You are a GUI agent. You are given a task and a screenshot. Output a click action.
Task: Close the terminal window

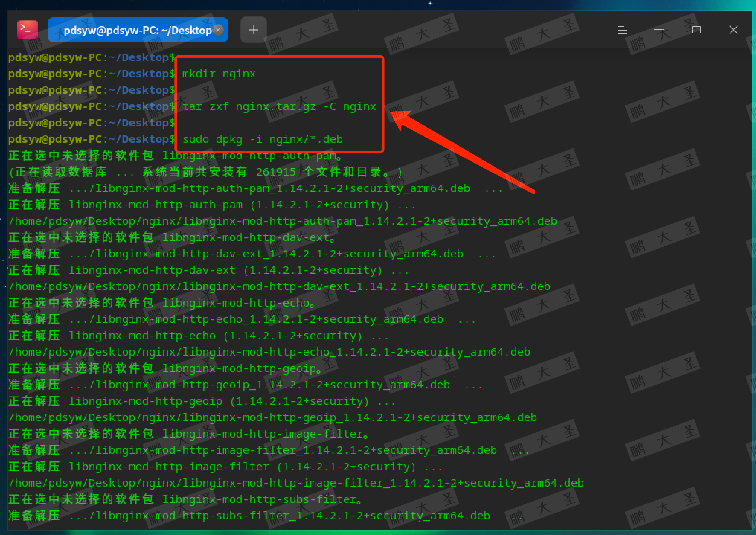733,30
